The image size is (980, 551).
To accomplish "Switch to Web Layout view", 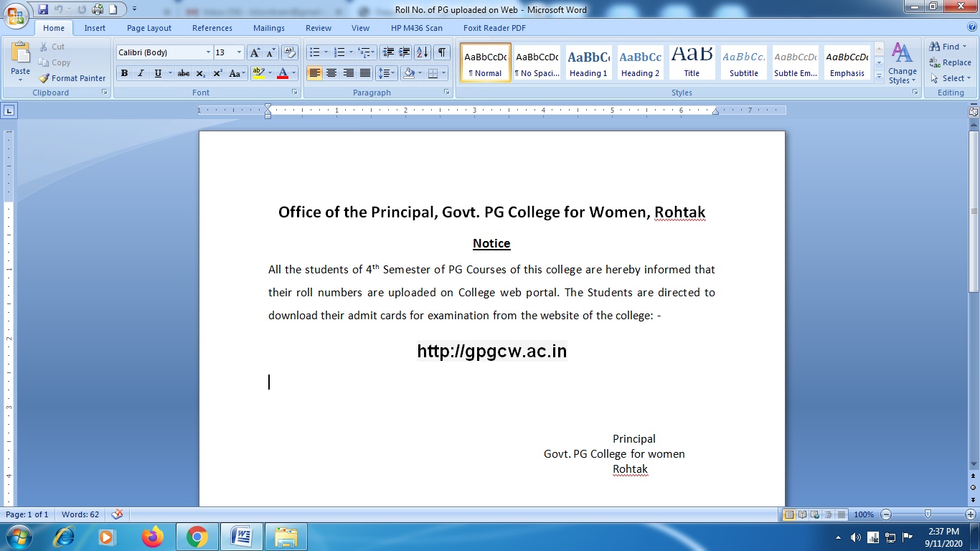I will 815,514.
